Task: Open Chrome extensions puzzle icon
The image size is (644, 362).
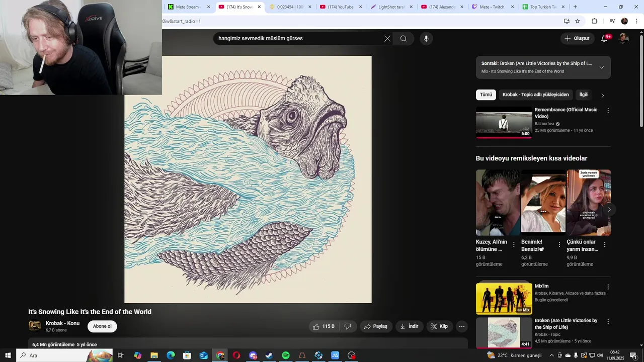Action: point(594,21)
